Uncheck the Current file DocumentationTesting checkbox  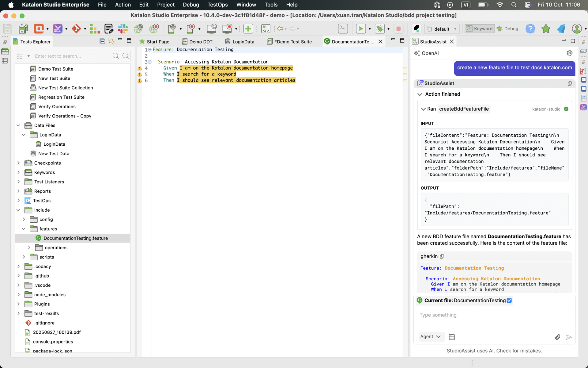pos(509,301)
